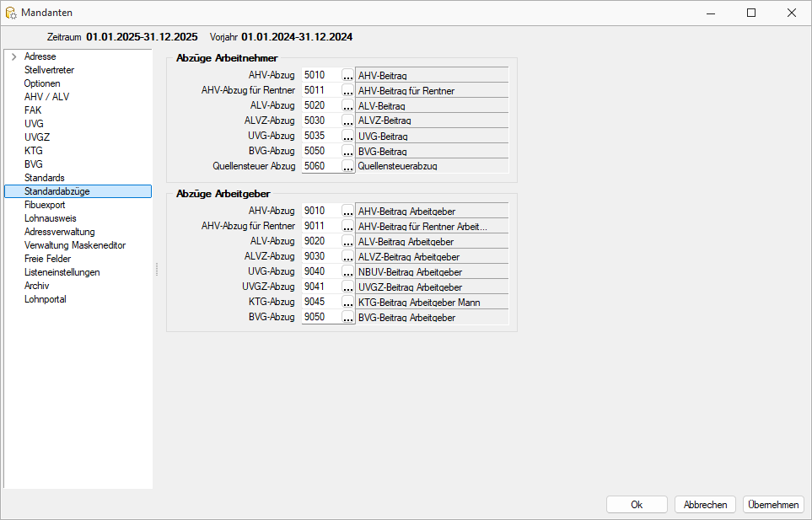
Task: Click the AHV-Abzug für Rentner field 5011
Action: [321, 90]
